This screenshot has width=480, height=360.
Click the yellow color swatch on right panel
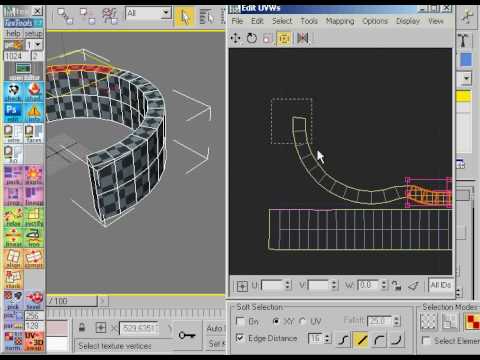coord(464,97)
